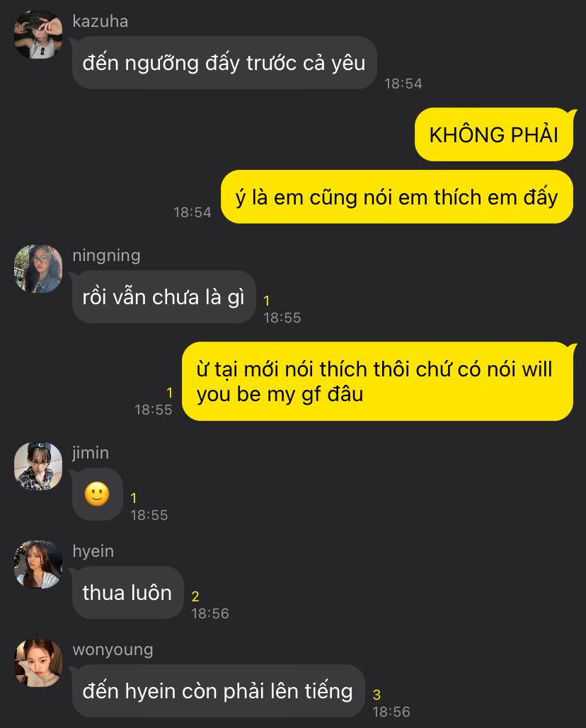Tap the yellow 'will you be my gf' message

(377, 381)
